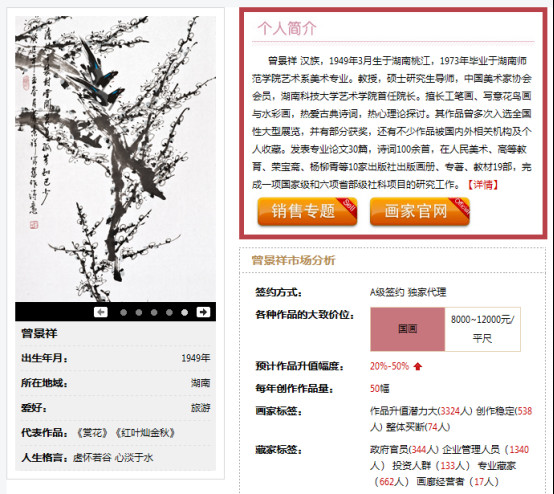Click the 国画 category cell
554x494 pixels.
[408, 329]
